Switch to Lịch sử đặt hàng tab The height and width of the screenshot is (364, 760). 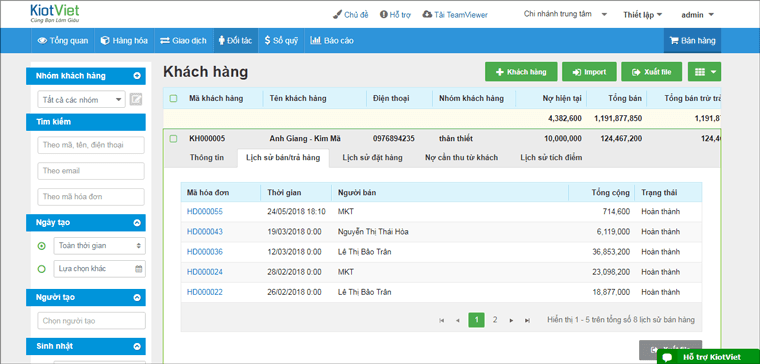pyautogui.click(x=372, y=158)
